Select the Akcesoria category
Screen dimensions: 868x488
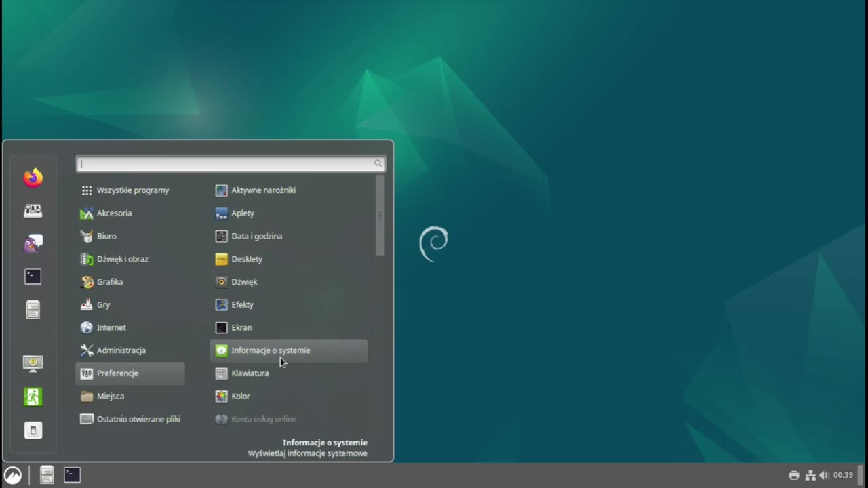[130, 213]
